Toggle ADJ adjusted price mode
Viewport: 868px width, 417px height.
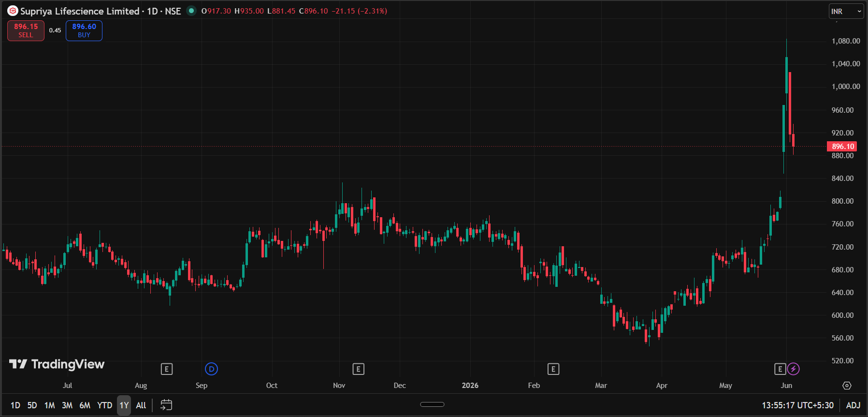853,405
